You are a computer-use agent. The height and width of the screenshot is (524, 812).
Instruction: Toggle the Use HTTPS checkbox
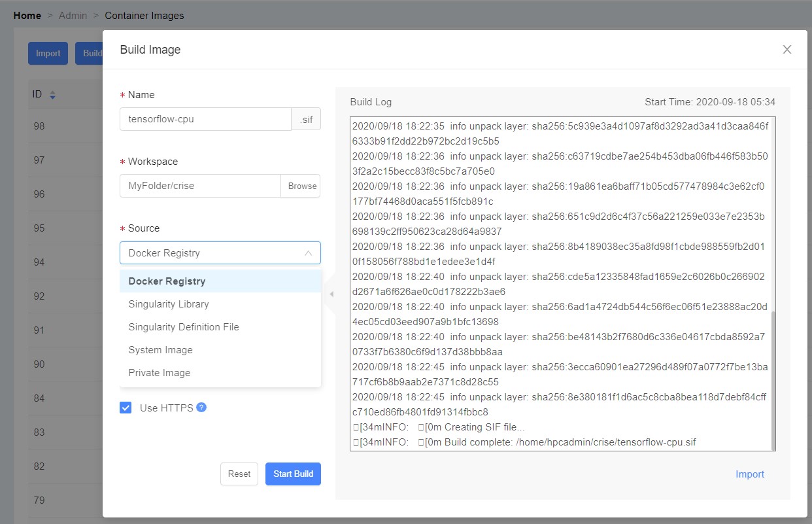pos(126,408)
